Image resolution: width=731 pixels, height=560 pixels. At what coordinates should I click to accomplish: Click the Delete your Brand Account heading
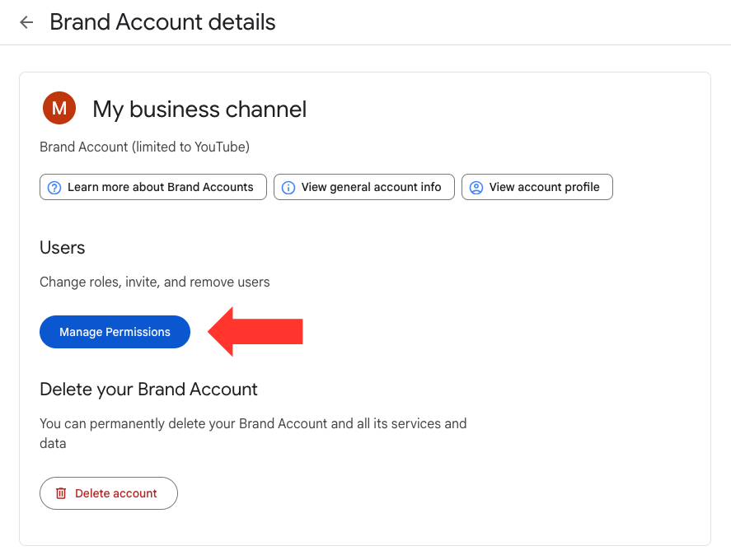pos(148,389)
